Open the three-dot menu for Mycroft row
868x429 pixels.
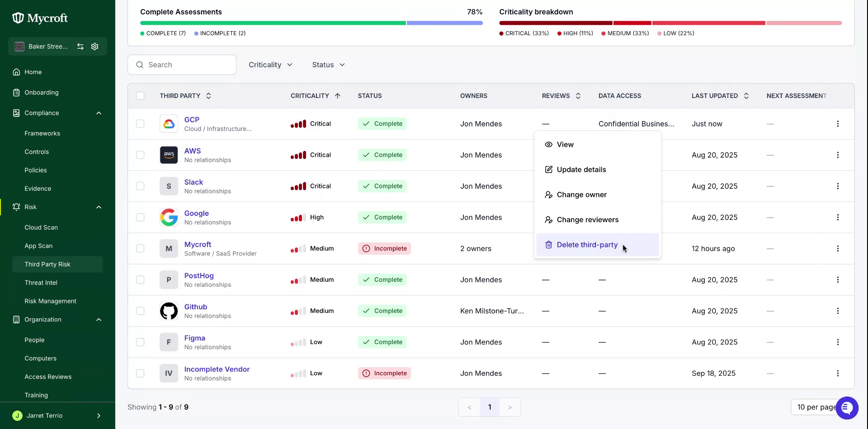pyautogui.click(x=837, y=248)
